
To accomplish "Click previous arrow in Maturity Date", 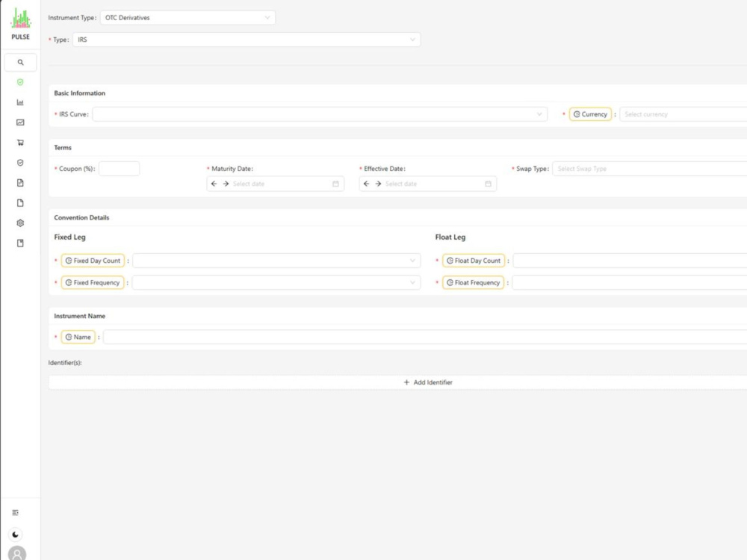I will [x=214, y=184].
